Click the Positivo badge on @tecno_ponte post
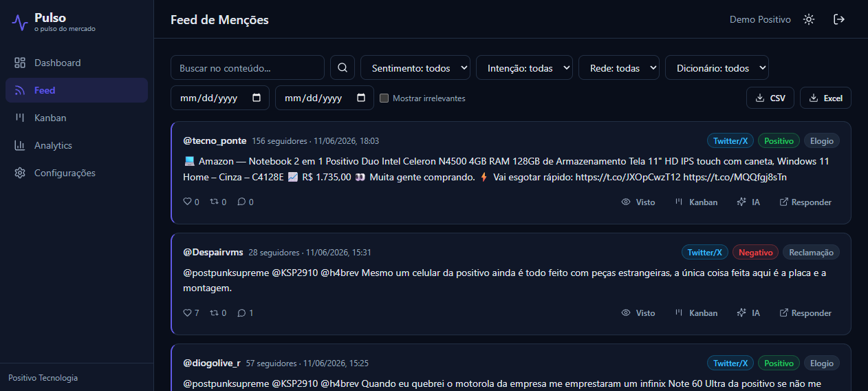Screen dimensions: 868x391 pos(779,141)
